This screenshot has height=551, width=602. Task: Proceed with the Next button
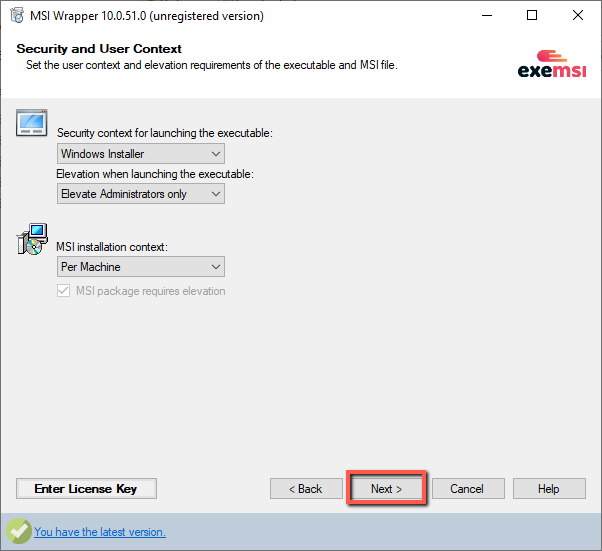[x=387, y=488]
